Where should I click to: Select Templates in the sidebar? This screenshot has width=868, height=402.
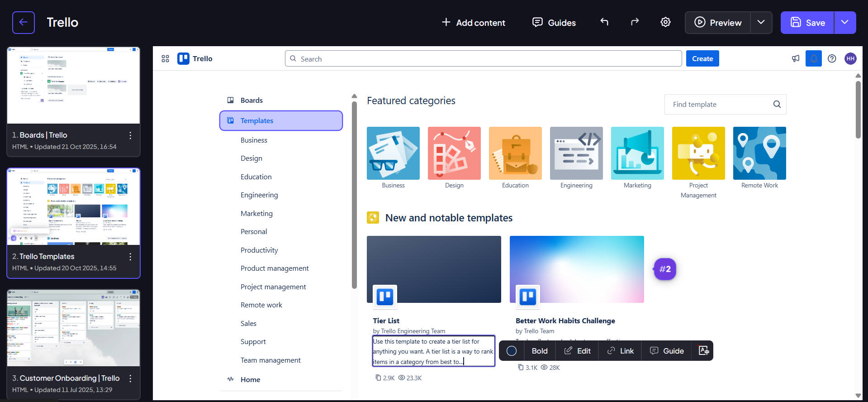coord(281,121)
